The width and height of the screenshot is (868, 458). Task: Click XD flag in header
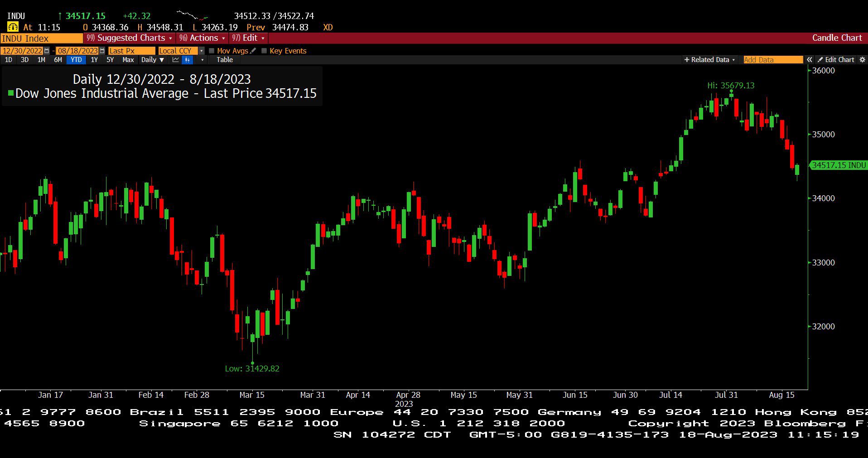[x=328, y=27]
